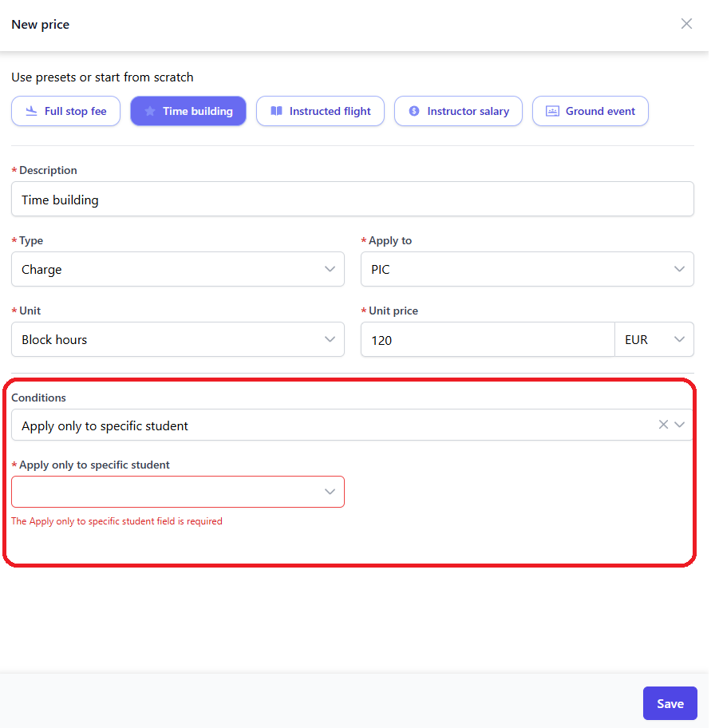The height and width of the screenshot is (728, 715).
Task: Click the airplane landing icon on Full stop fee
Action: coord(32,112)
